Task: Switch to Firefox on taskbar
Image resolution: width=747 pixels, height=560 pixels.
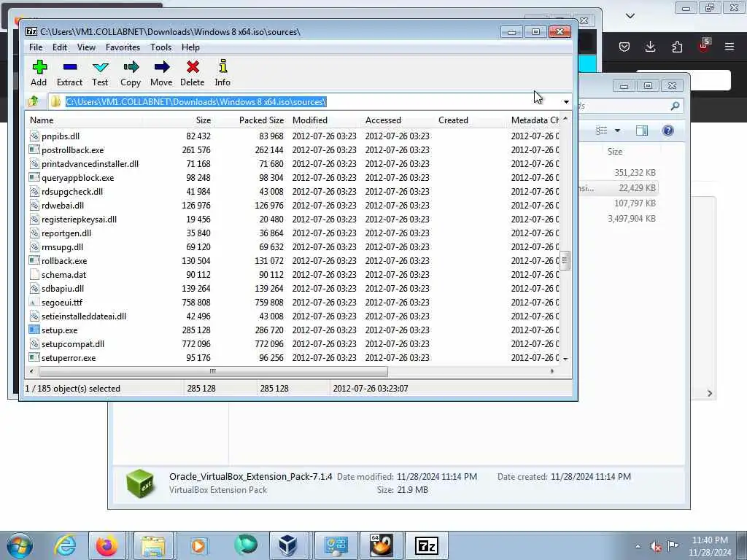Action: tap(107, 545)
